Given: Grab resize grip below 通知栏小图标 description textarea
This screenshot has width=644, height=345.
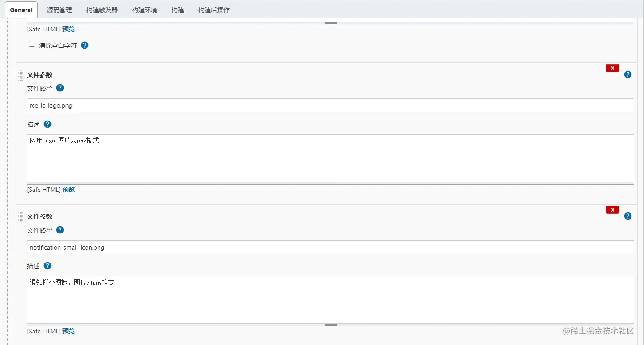Looking at the screenshot, I should click(331, 325).
